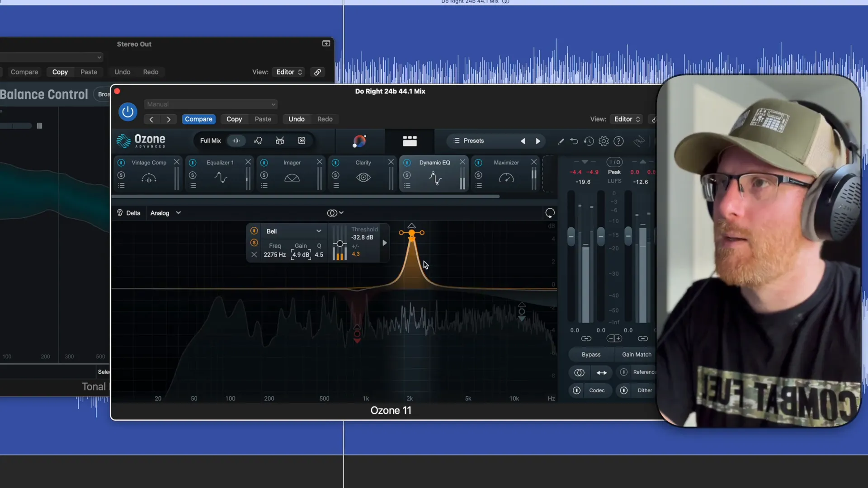Select the waveform target icon beside Full Mix
868x488 pixels.
[236, 141]
